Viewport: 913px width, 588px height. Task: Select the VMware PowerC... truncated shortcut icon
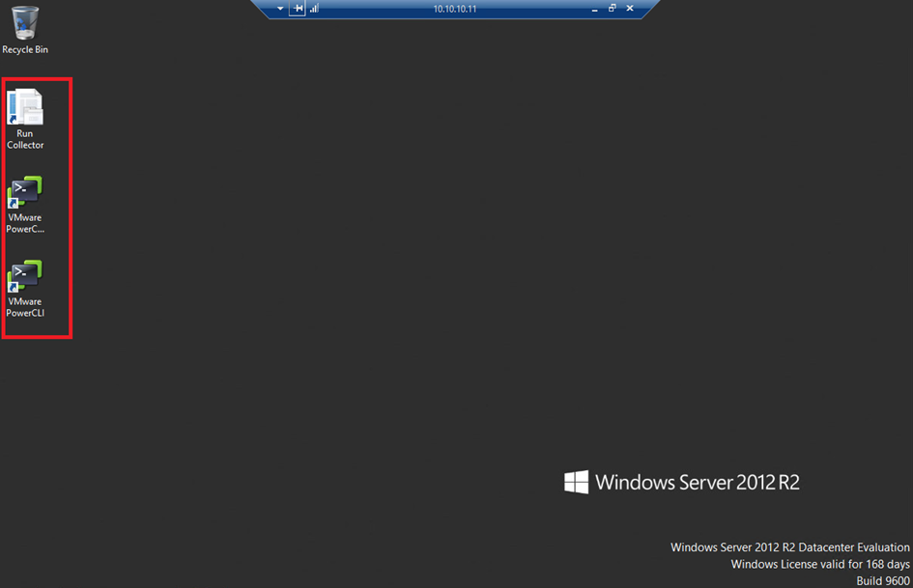pos(25,205)
